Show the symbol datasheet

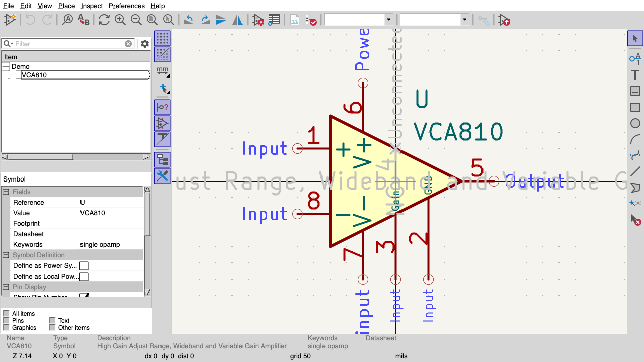[294, 20]
